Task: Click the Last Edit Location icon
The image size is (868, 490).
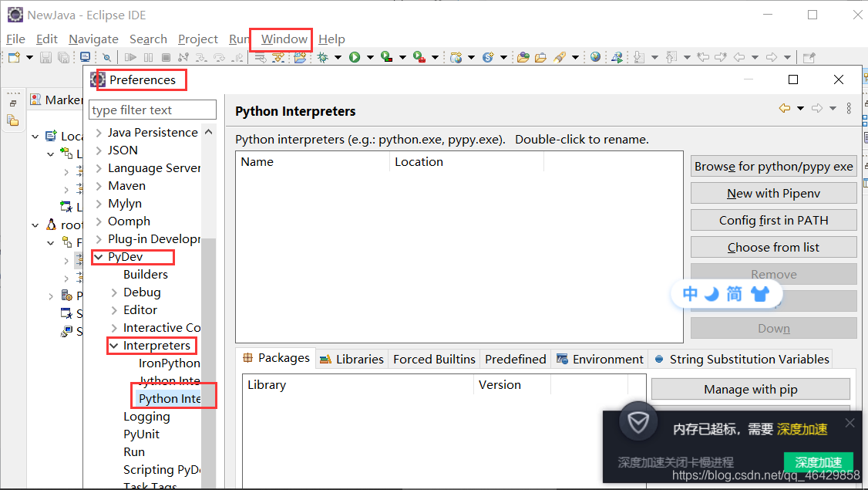Action: click(703, 57)
